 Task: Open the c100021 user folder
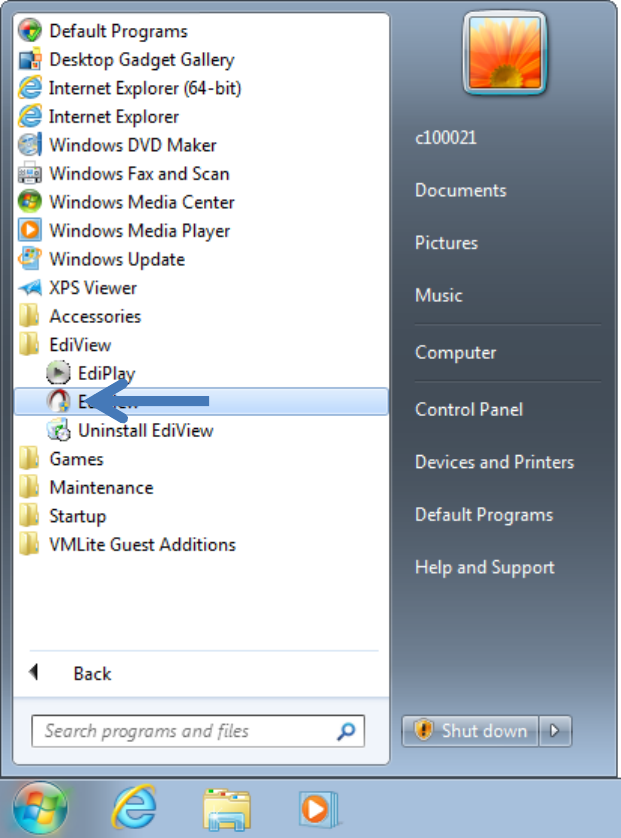coord(446,137)
